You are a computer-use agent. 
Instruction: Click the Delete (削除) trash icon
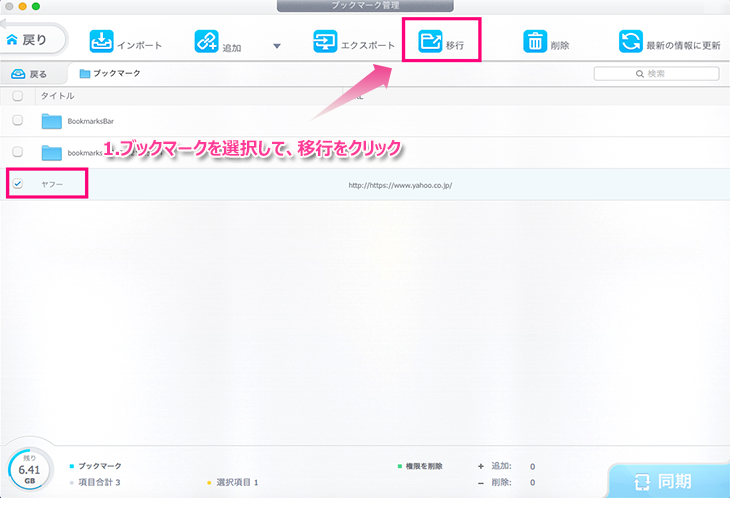tap(535, 42)
